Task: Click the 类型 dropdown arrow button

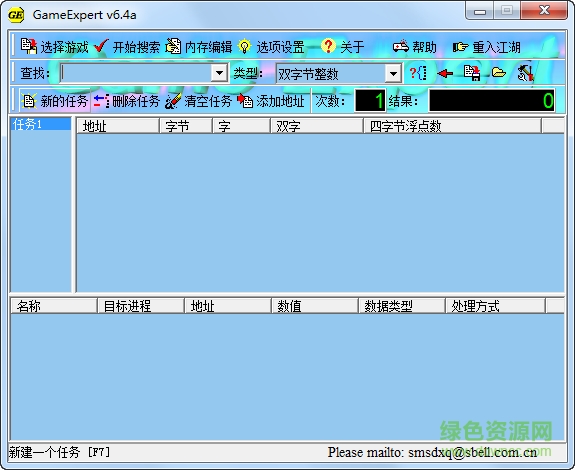Action: point(393,74)
